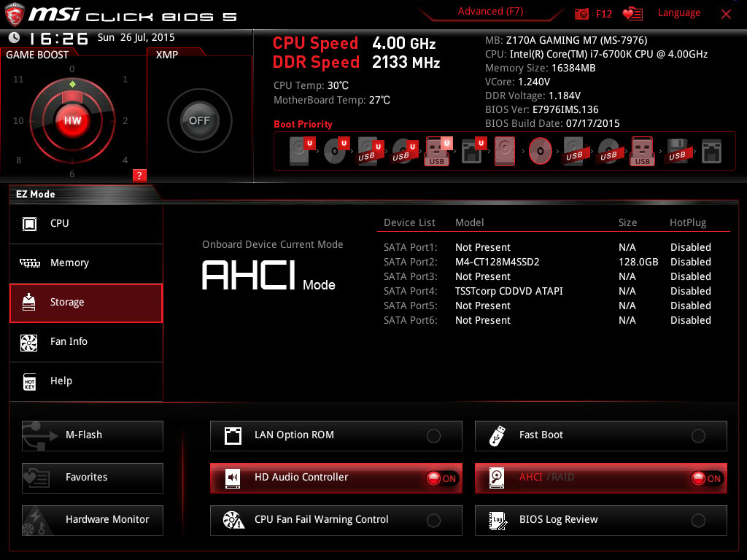The height and width of the screenshot is (560, 747).
Task: Click the Boot Priority label
Action: [303, 124]
